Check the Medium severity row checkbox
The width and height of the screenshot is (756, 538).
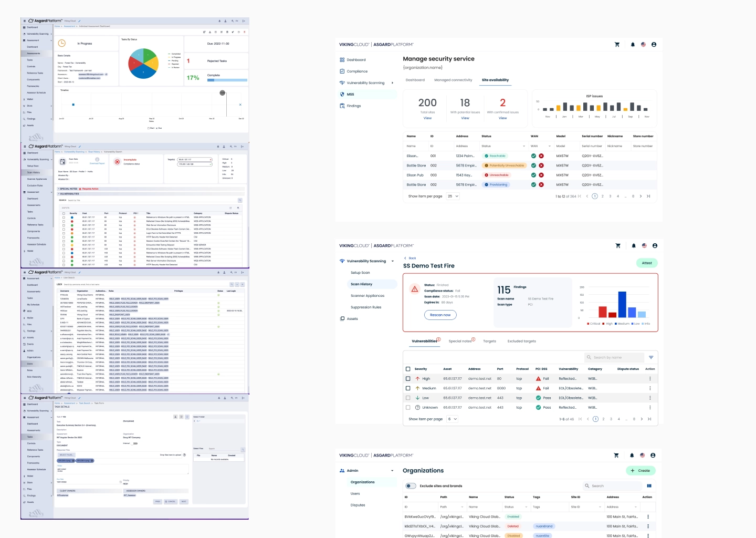[x=408, y=388]
